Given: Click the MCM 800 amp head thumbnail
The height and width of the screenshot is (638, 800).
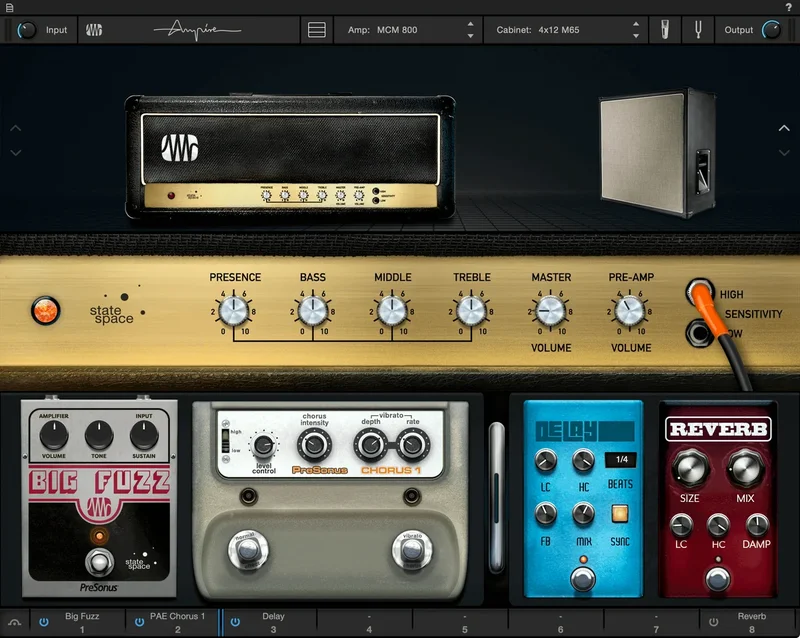Looking at the screenshot, I should coord(290,157).
